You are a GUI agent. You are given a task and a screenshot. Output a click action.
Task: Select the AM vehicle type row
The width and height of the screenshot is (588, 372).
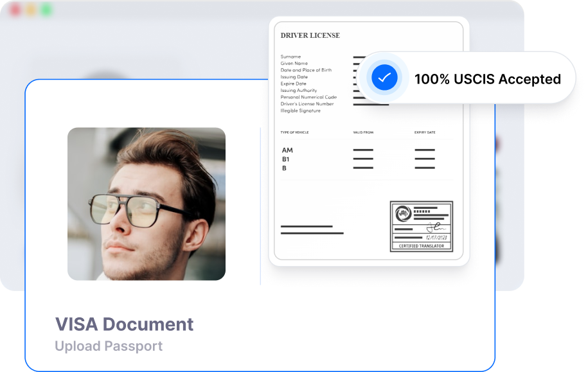(x=287, y=150)
